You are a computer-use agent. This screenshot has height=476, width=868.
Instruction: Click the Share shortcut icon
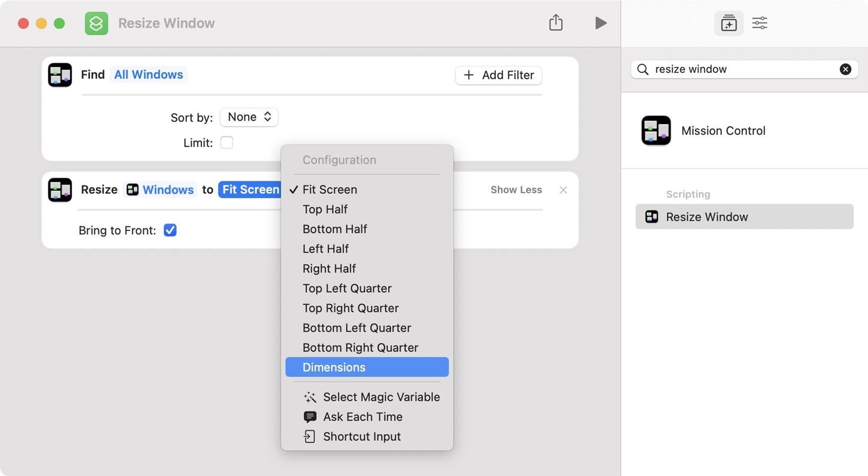(556, 23)
